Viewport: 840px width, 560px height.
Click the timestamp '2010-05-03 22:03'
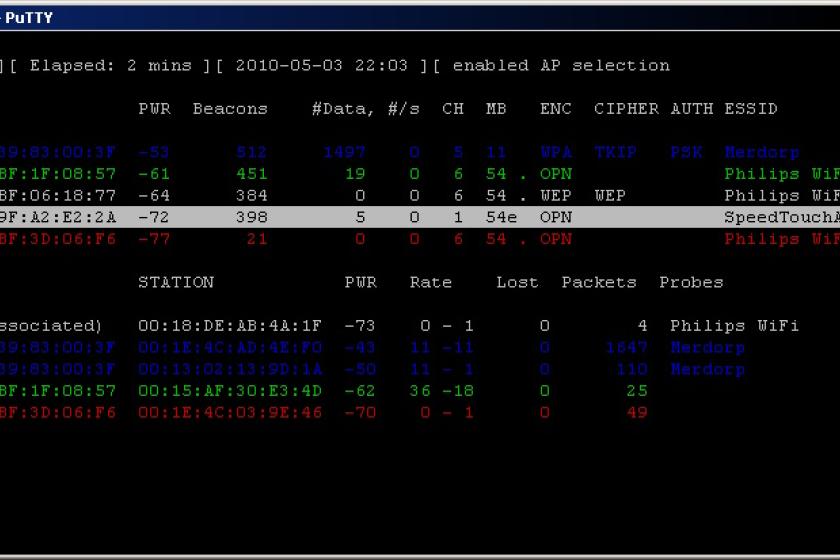[321, 65]
